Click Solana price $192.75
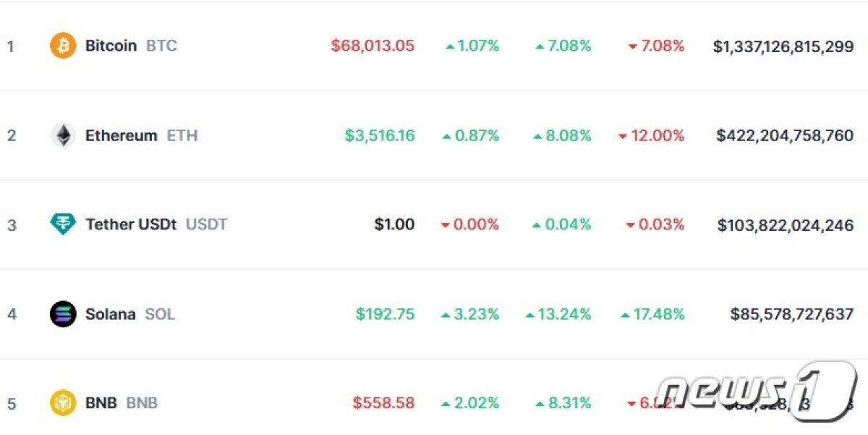Image resolution: width=868 pixels, height=435 pixels. [385, 314]
